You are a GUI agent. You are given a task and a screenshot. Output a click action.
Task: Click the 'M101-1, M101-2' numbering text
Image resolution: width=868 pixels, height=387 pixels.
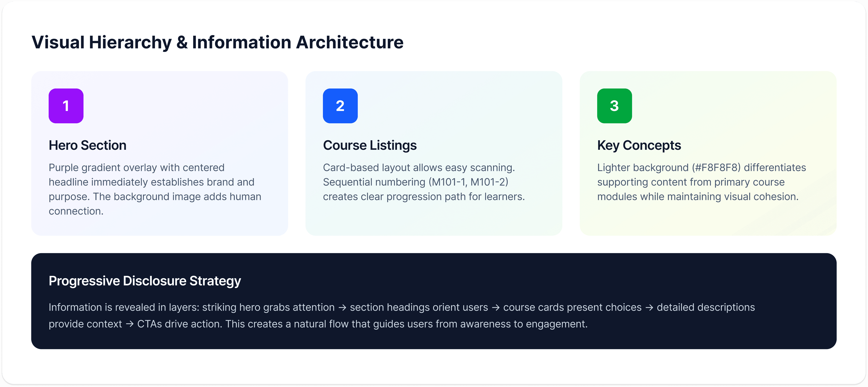(468, 182)
